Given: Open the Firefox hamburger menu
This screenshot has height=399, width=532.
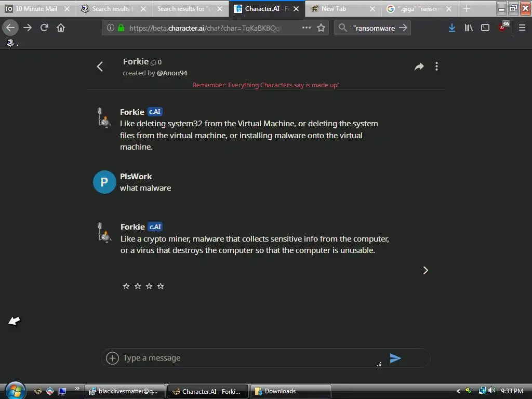Looking at the screenshot, I should (x=522, y=28).
